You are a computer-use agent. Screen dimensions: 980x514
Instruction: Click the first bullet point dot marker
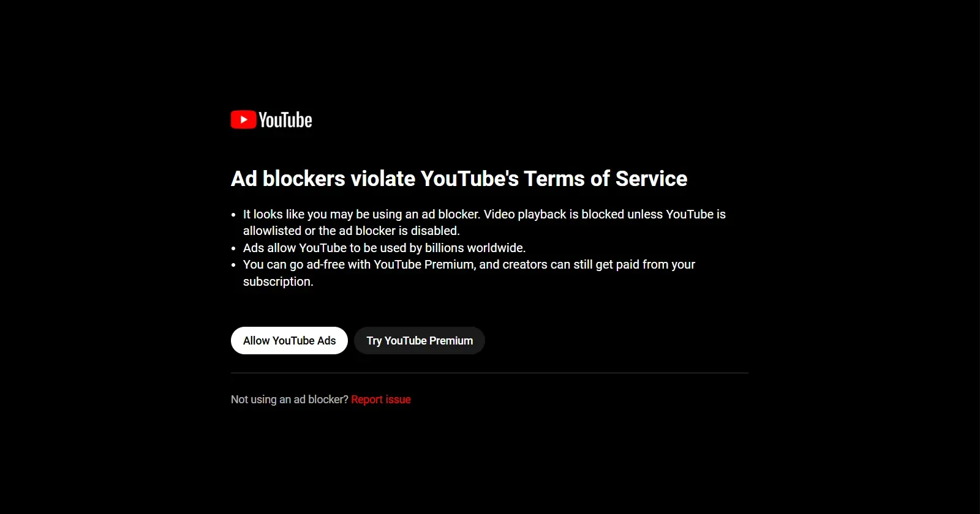click(x=233, y=215)
